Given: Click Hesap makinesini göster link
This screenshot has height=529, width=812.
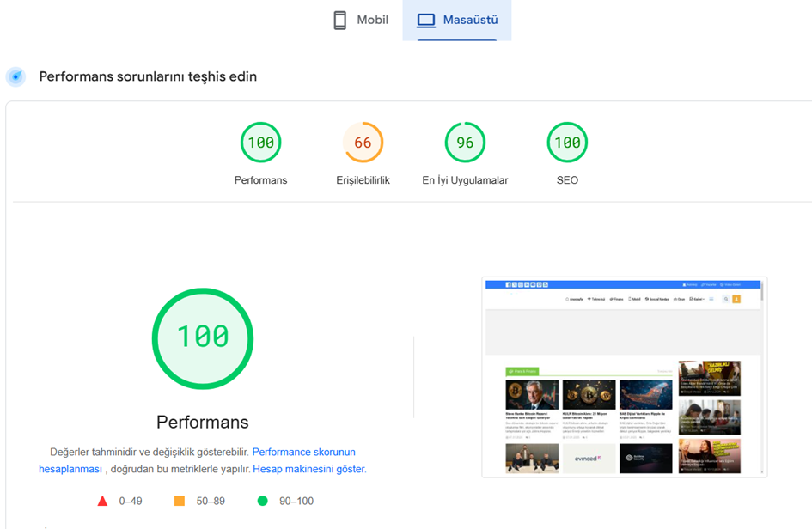Looking at the screenshot, I should (x=308, y=469).
